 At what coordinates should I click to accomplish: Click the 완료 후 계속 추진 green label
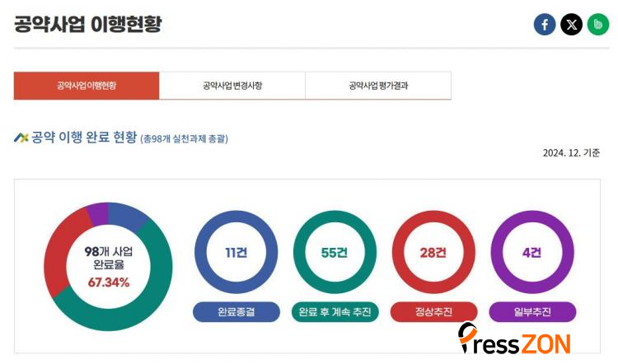pyautogui.click(x=335, y=312)
